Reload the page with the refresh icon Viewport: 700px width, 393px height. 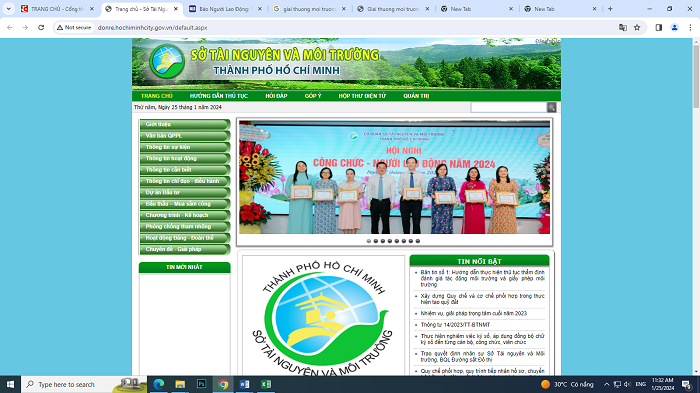tap(41, 28)
